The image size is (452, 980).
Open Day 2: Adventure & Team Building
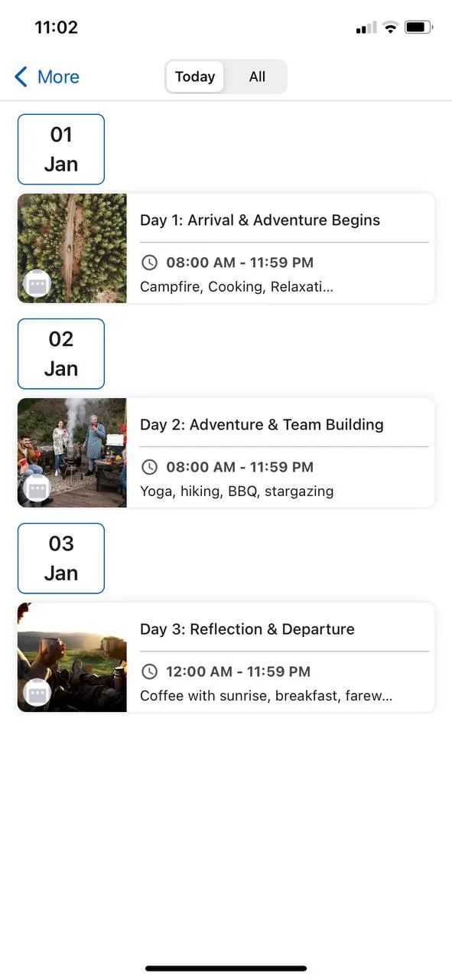click(x=226, y=452)
